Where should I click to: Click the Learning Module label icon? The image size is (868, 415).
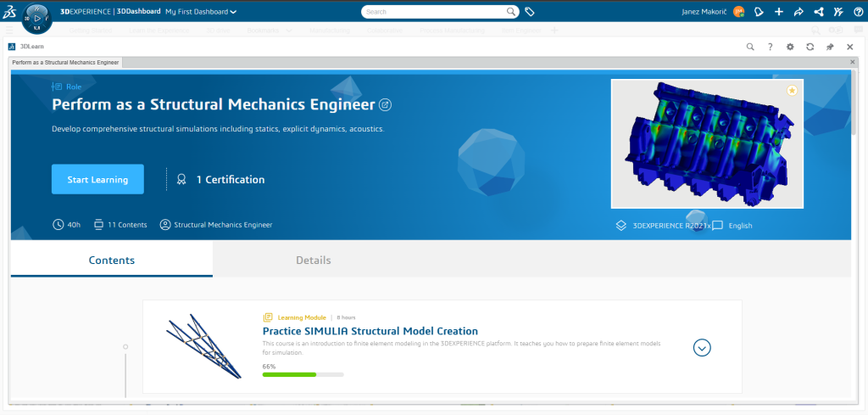267,317
